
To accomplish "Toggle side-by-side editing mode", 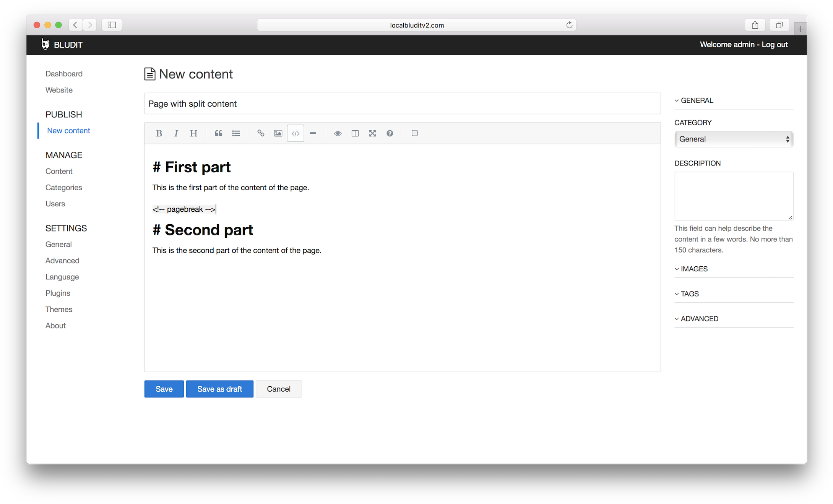I will (x=355, y=133).
